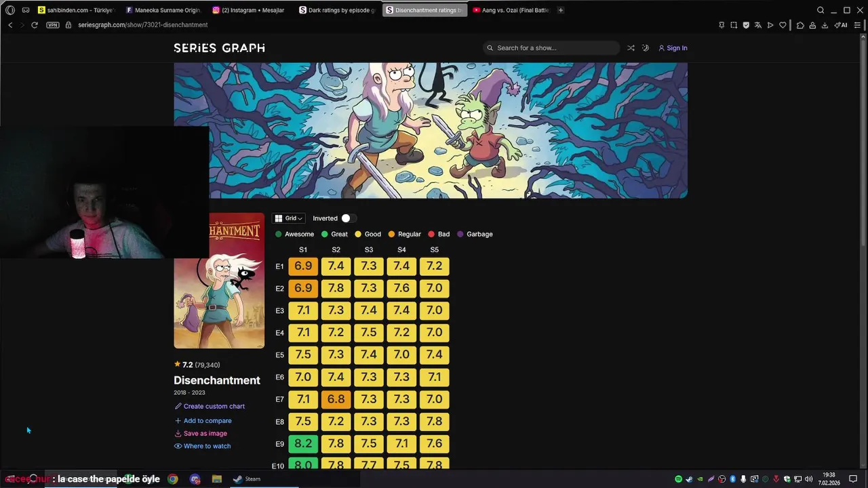868x488 pixels.
Task: Click Spotify icon in system tray
Action: 678,479
